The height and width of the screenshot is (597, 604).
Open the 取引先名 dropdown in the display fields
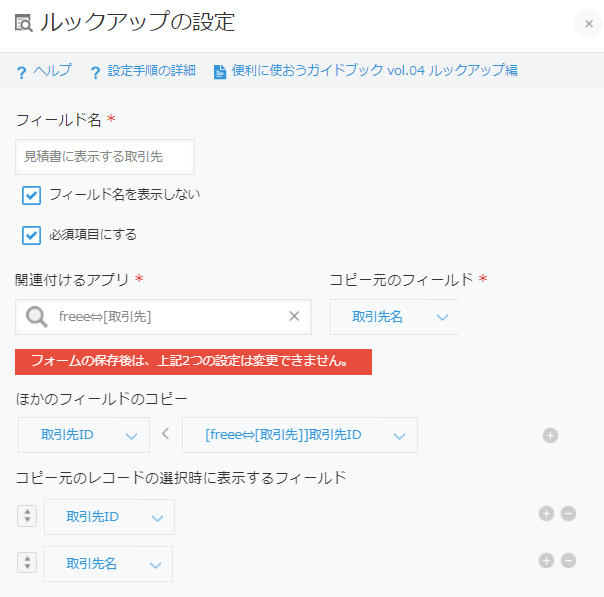pos(108,564)
